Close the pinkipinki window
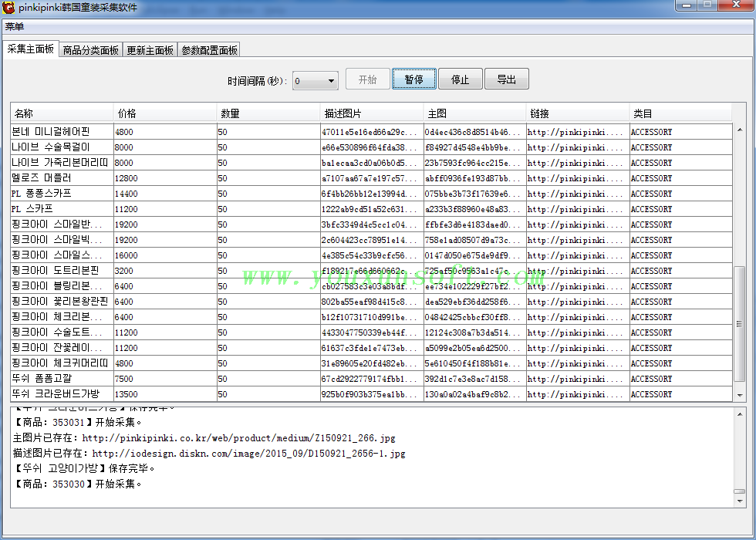The width and height of the screenshot is (756, 540). pos(736,5)
